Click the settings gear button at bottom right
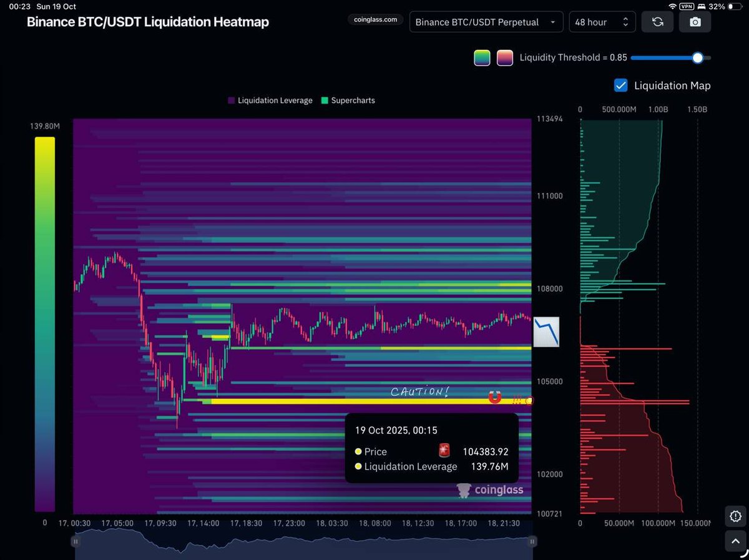 pos(737,516)
